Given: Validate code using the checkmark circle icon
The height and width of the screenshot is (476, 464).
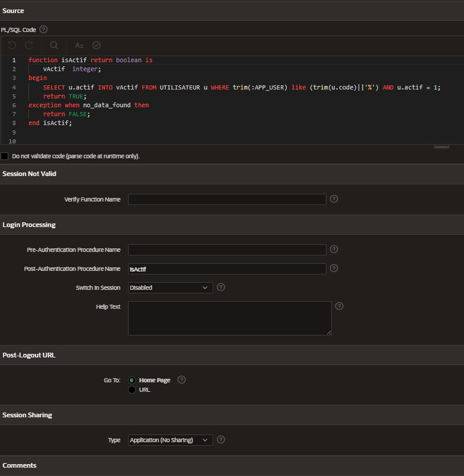Looking at the screenshot, I should [x=97, y=45].
